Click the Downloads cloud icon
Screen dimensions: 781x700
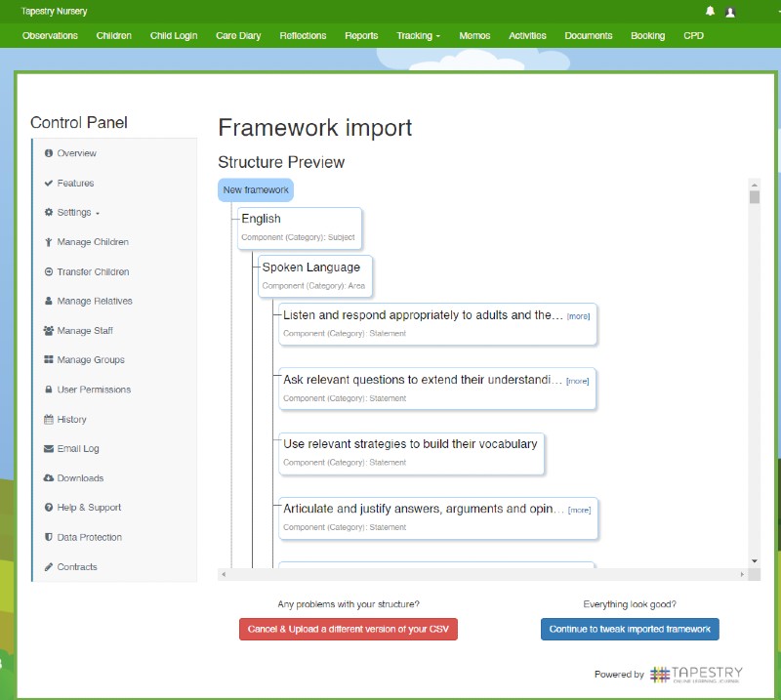(x=49, y=478)
